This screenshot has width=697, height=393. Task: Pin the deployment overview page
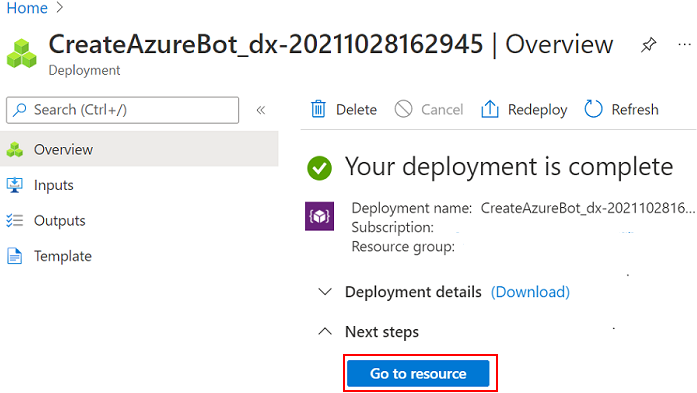click(649, 44)
